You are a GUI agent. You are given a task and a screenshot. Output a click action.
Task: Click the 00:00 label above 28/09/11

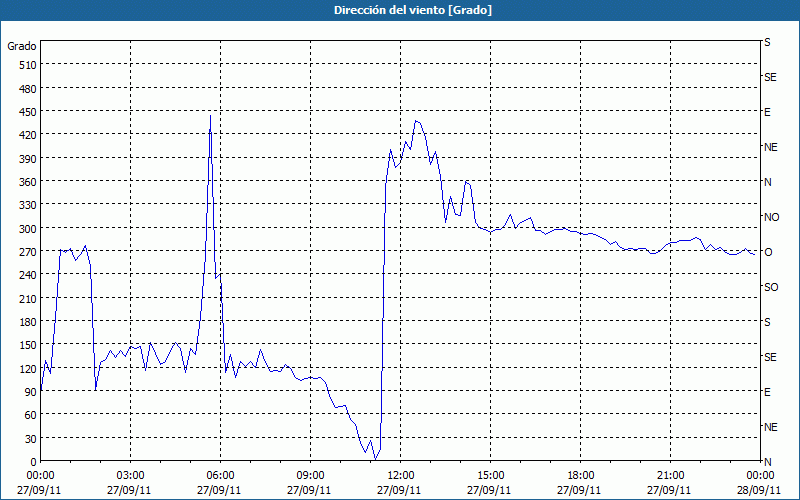(x=760, y=476)
